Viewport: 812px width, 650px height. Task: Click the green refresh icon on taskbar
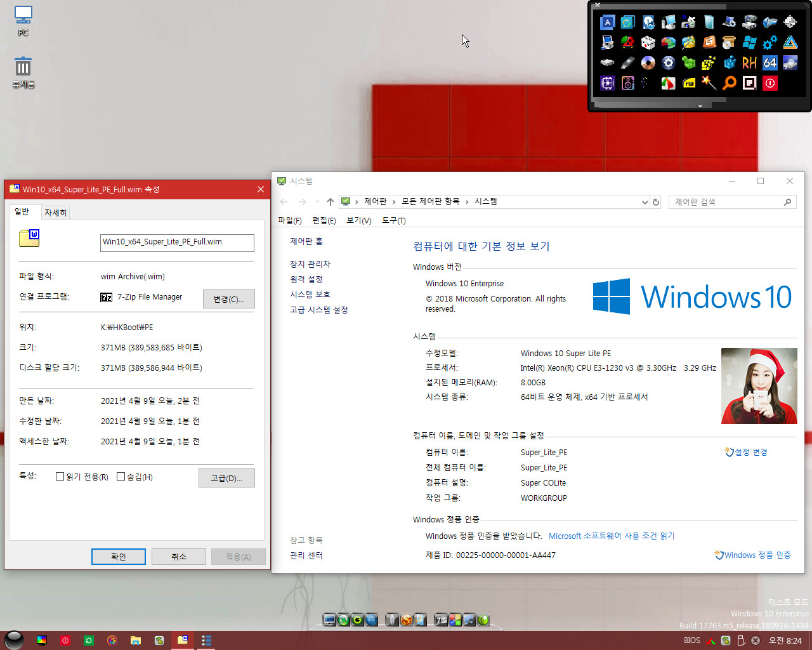(88, 640)
